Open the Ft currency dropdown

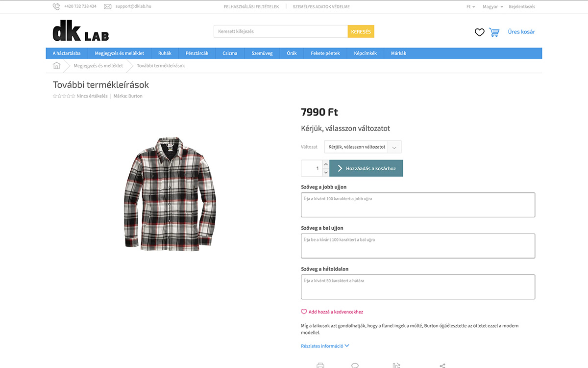[x=470, y=7]
